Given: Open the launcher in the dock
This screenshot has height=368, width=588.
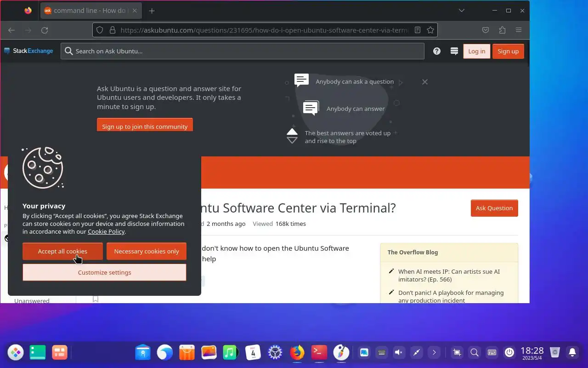Looking at the screenshot, I should [16, 353].
